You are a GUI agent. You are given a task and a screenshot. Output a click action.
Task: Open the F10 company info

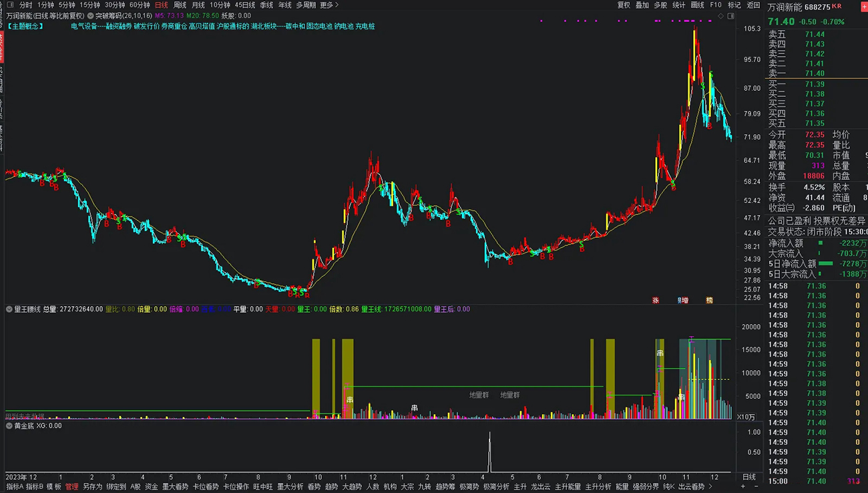[x=716, y=5]
